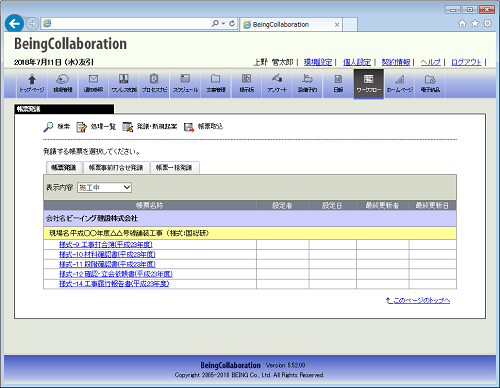Click the 最終更新日 column header
500x388 pixels.
pyautogui.click(x=432, y=205)
